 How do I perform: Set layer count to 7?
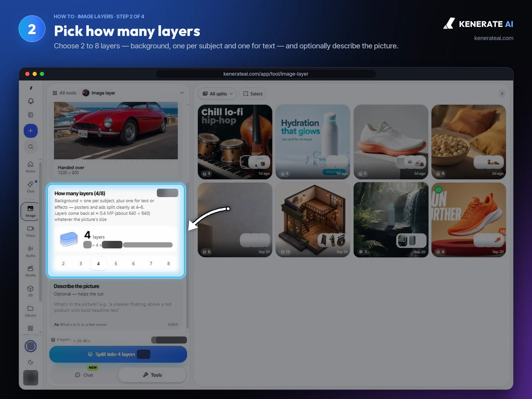pos(151,263)
